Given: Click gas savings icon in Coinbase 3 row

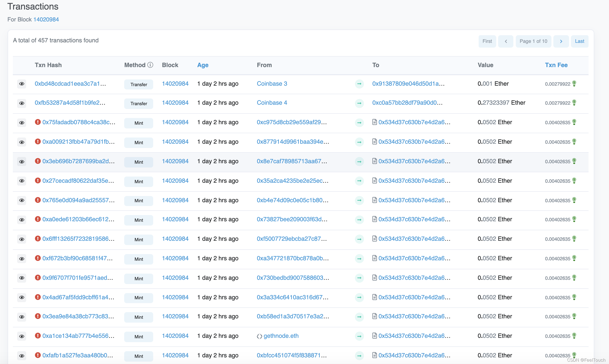Looking at the screenshot, I should click(574, 84).
